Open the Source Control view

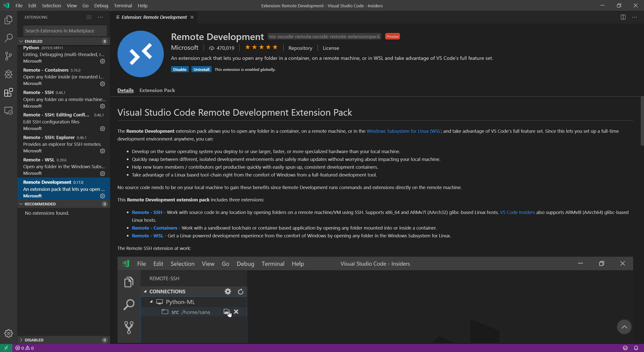(8, 56)
